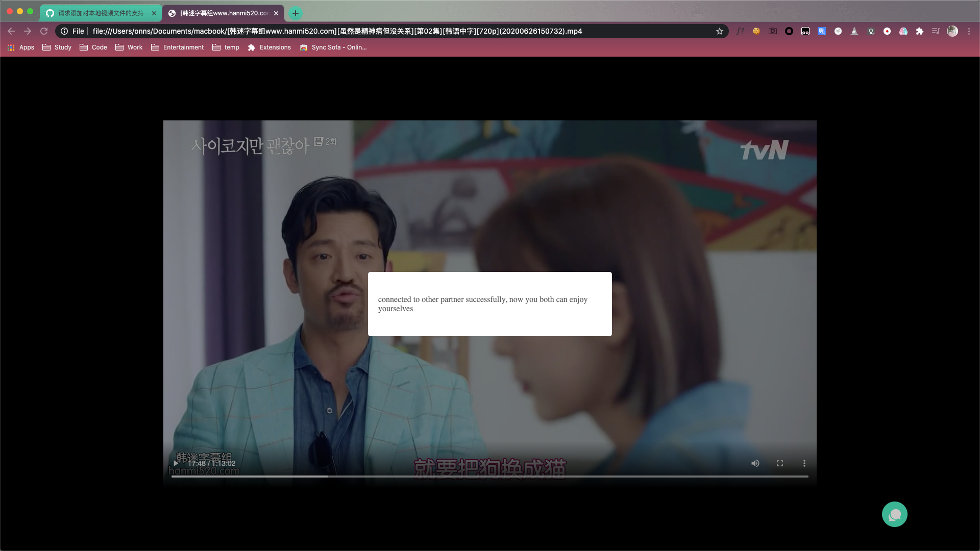Expand the Entertainment bookmark folder
The width and height of the screenshot is (980, 551).
tap(178, 47)
